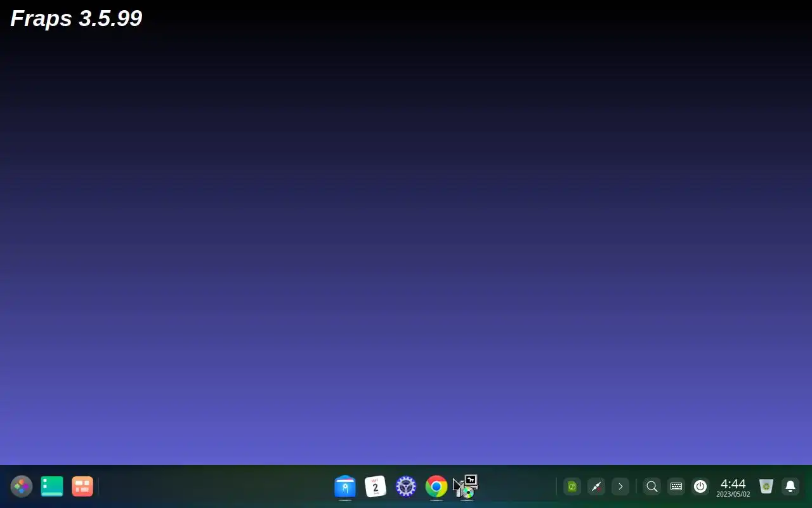
Task: Show the desktop via the green dock icon
Action: (x=52, y=486)
